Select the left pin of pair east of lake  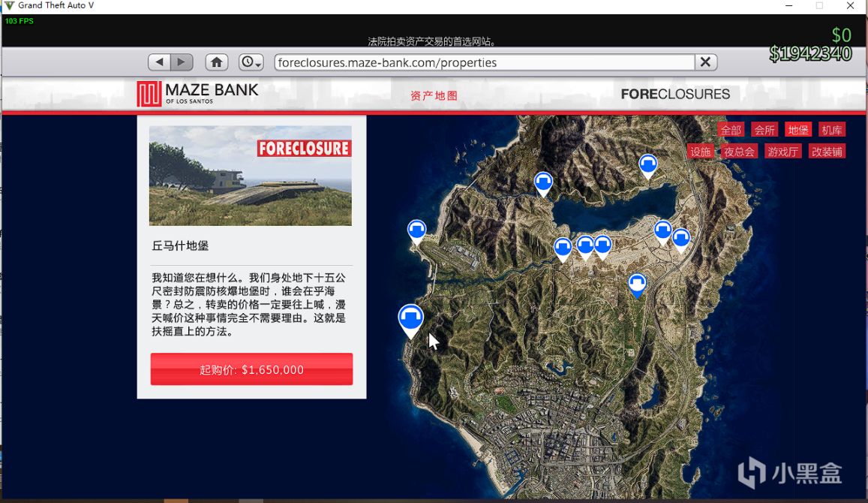[662, 231]
